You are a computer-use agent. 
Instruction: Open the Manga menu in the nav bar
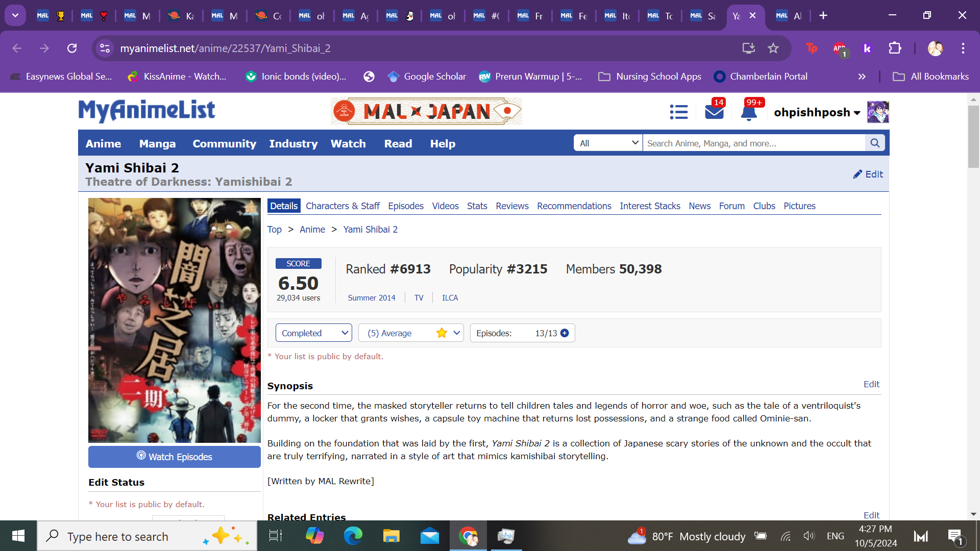click(x=157, y=144)
